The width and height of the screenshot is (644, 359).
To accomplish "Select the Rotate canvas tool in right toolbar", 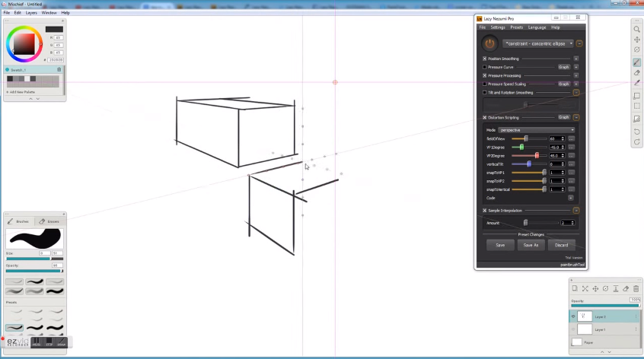I will 636,49.
